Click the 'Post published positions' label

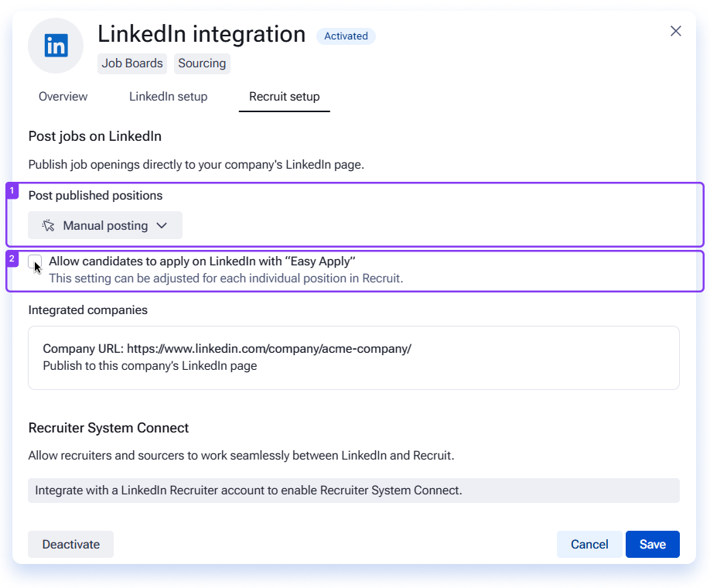tap(95, 195)
